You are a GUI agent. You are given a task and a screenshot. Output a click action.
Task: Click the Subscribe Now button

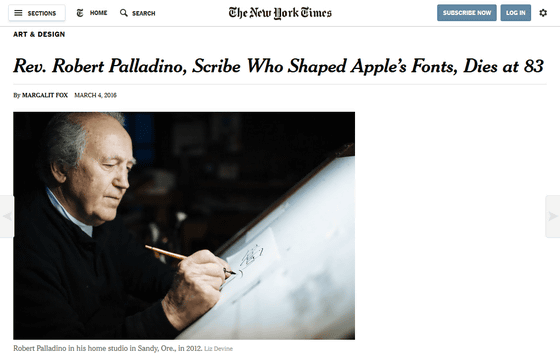coord(467,13)
